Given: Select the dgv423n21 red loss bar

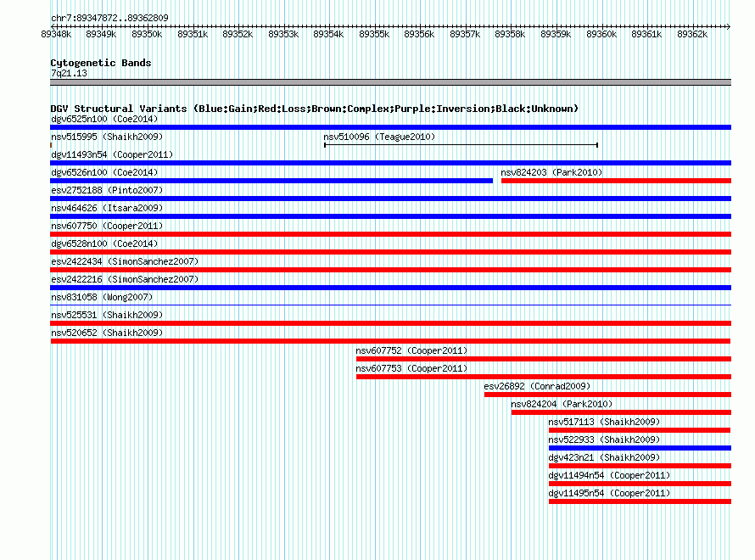Looking at the screenshot, I should (x=640, y=466).
